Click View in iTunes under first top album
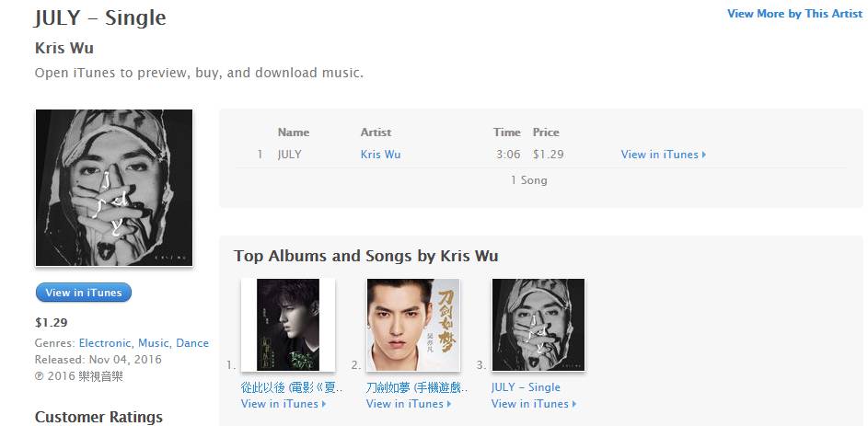Screen dimensions: 868x426 (x=284, y=404)
